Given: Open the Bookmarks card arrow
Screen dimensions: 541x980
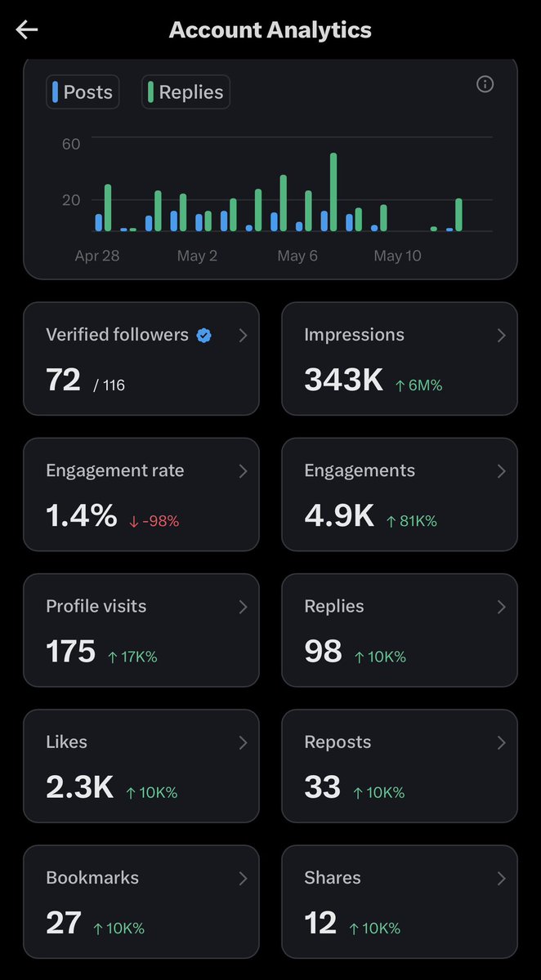Looking at the screenshot, I should point(243,878).
